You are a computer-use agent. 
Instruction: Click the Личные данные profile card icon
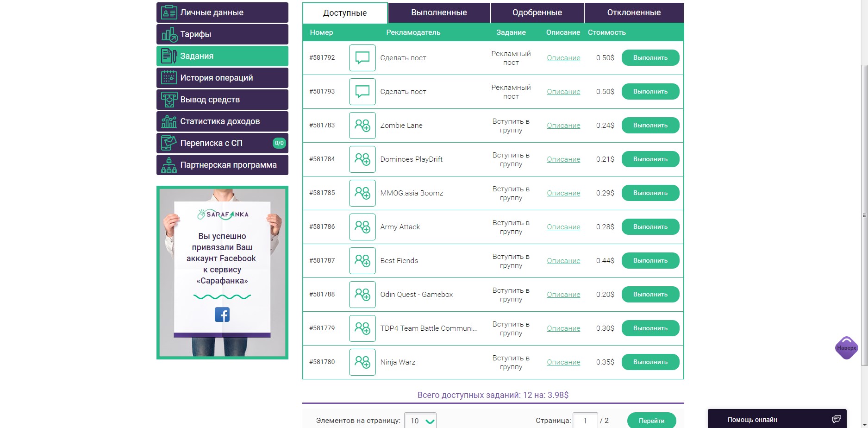coord(169,13)
